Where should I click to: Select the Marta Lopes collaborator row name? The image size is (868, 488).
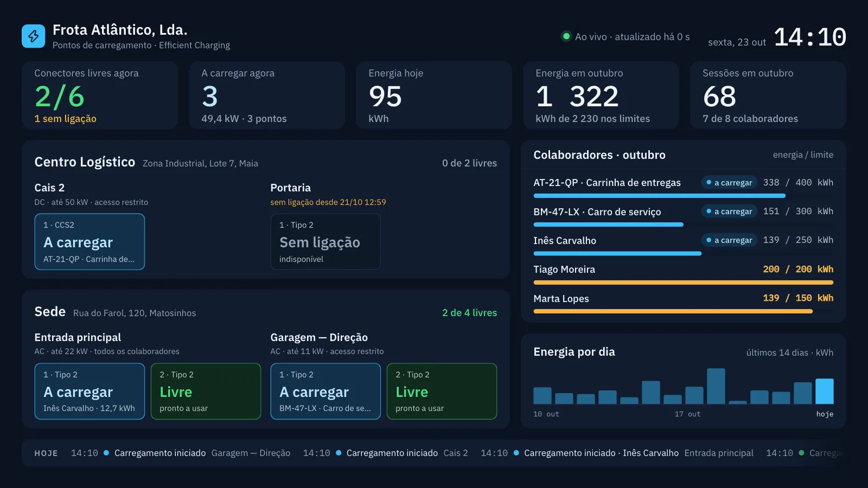point(561,298)
